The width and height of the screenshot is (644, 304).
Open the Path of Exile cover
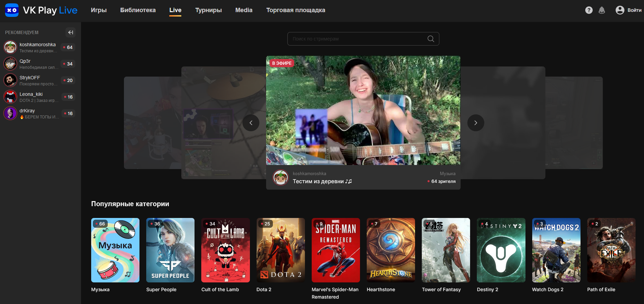tap(611, 250)
